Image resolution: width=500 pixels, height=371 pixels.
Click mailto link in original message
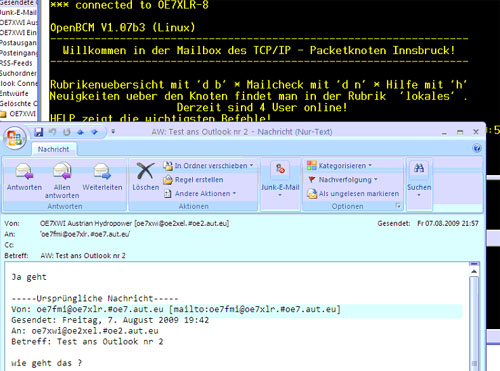pos(255,309)
